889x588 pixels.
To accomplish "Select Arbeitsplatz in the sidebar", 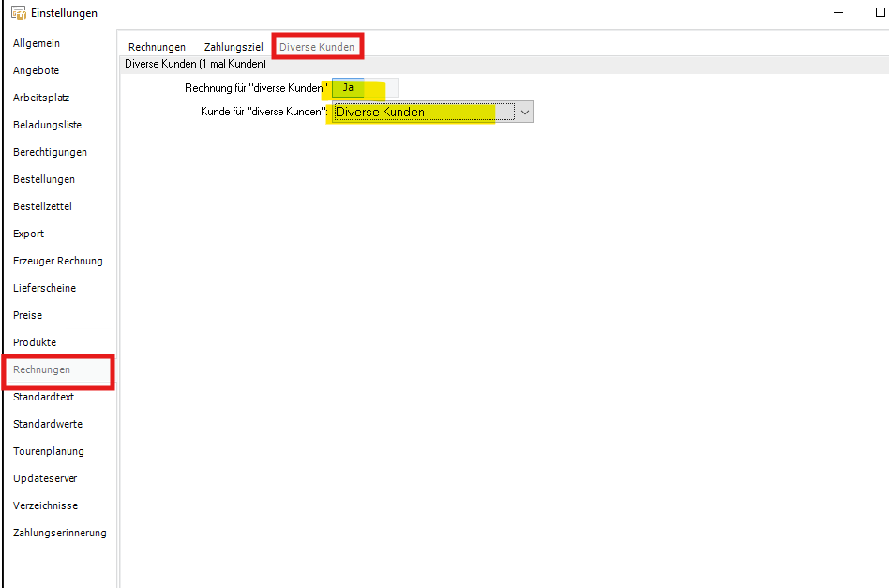I will click(x=41, y=98).
